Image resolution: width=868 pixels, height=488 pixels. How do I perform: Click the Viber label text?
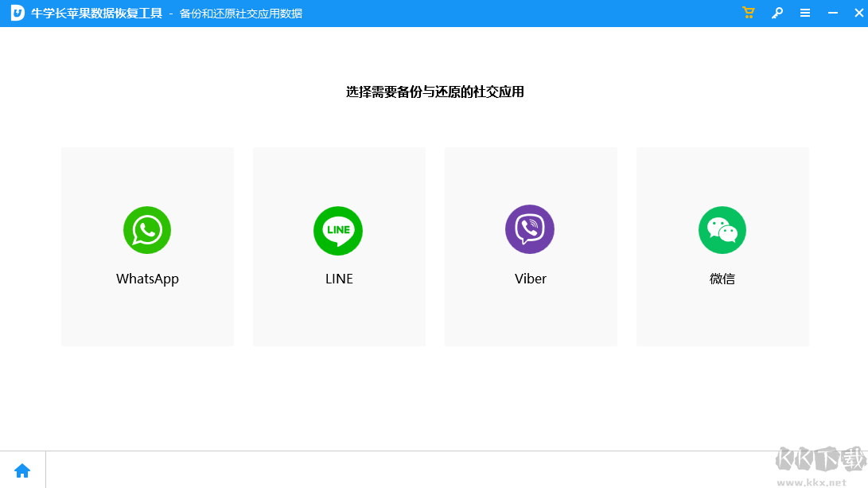click(531, 279)
